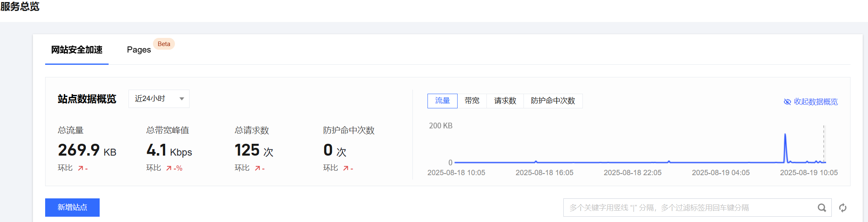
Task: Click the 4.1 Kbps bandwidth peak value
Action: tap(169, 150)
